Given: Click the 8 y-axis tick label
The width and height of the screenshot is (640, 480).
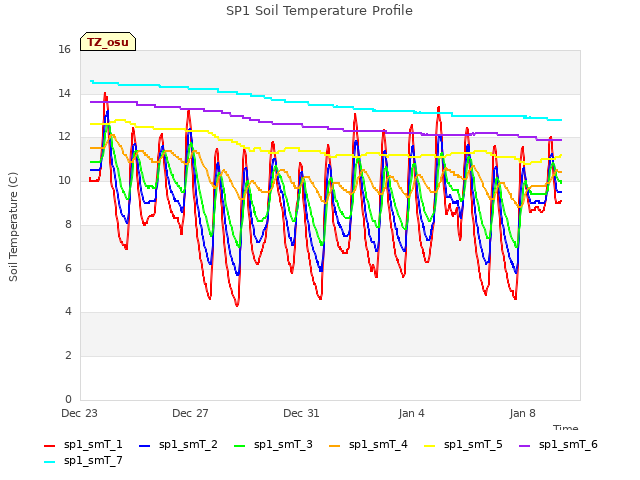Looking at the screenshot, I should (68, 224).
